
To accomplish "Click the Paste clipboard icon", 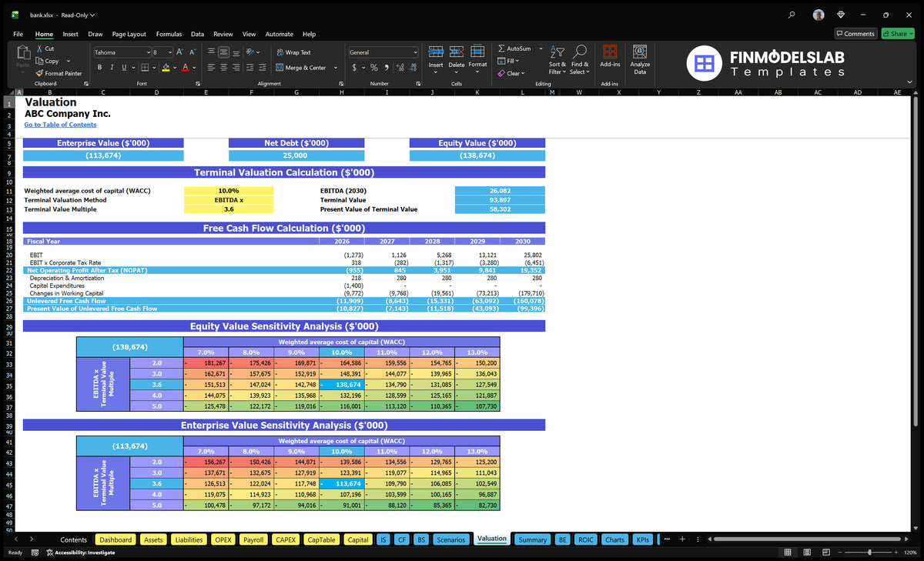I will (22, 52).
